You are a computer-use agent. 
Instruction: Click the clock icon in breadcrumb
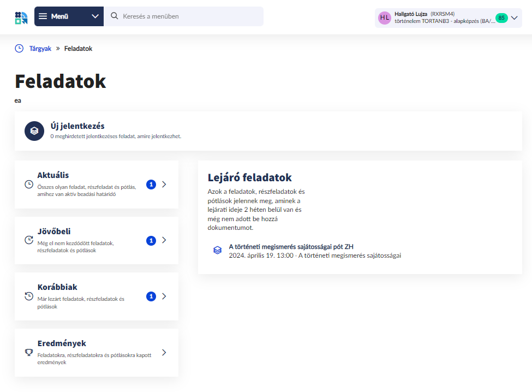pos(19,49)
